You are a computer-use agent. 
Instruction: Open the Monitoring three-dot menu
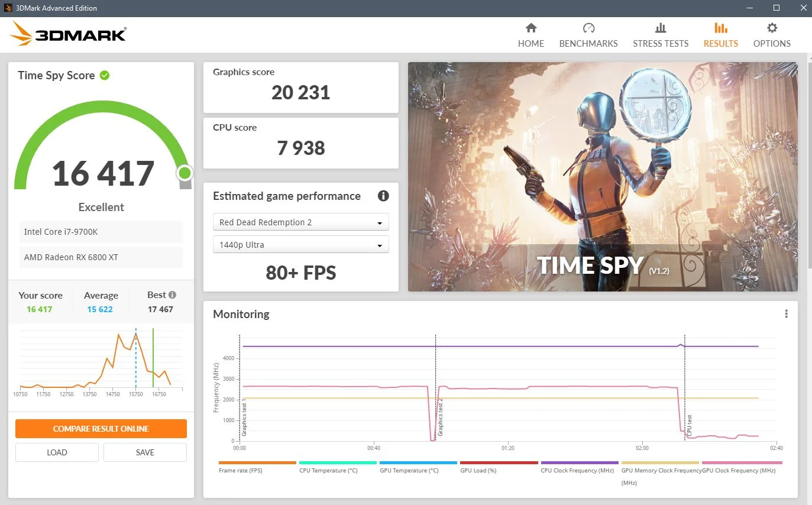point(786,314)
